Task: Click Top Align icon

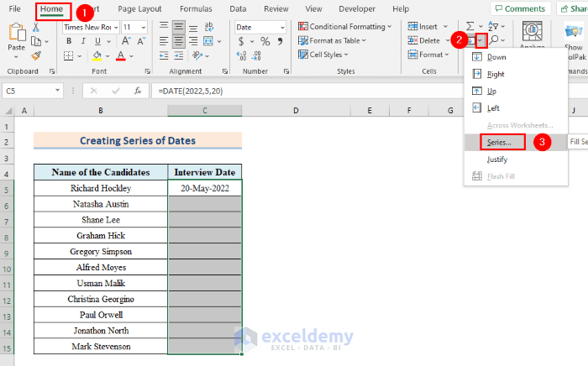Action: [164, 26]
